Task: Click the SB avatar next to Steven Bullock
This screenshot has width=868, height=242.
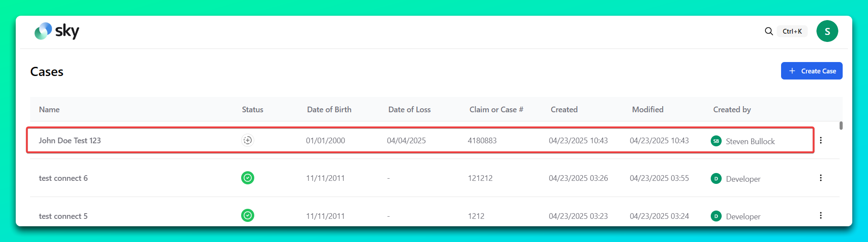Action: click(716, 141)
